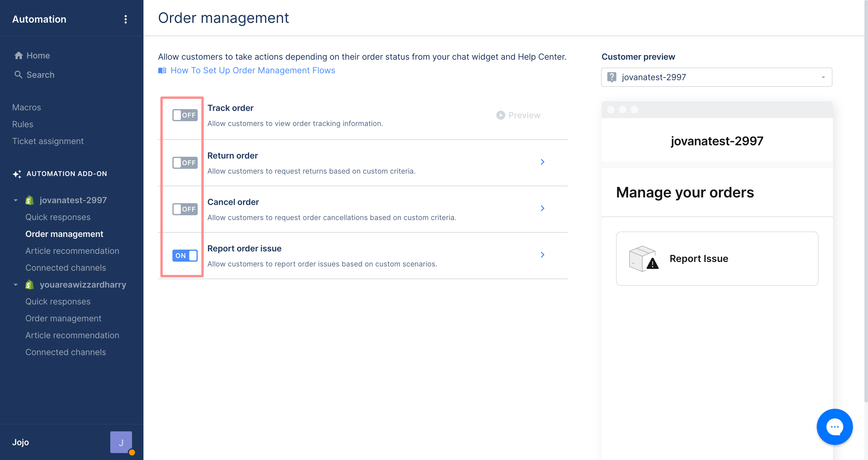Click the vertical page scrollbar
This screenshot has width=868, height=460.
(x=866, y=202)
